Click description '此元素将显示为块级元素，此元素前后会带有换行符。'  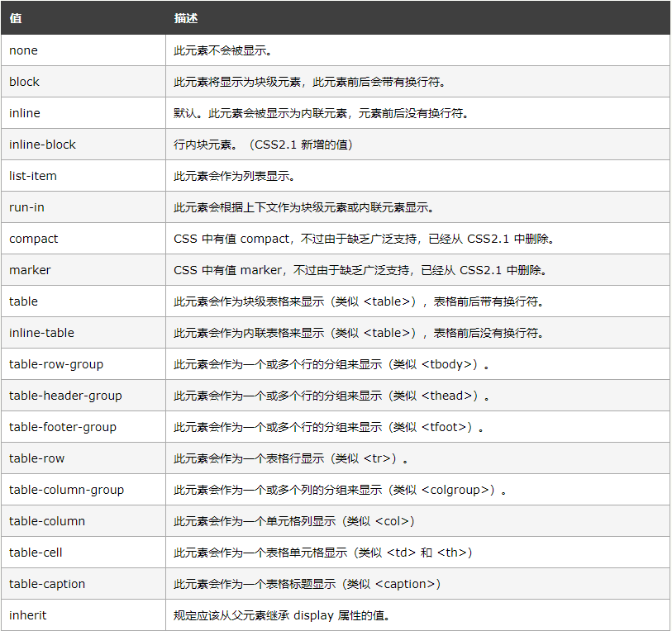pos(310,82)
